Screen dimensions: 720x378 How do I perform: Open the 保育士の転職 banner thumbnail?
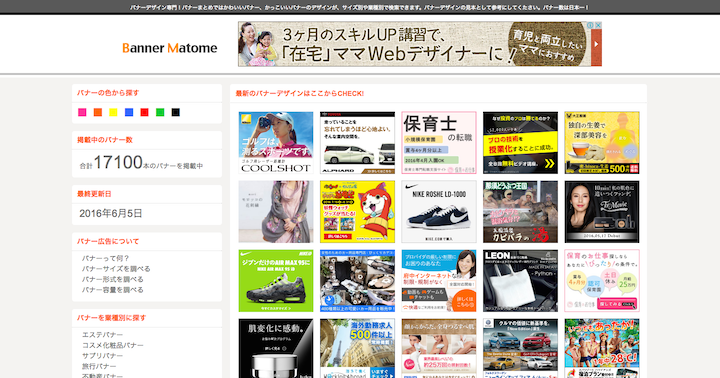pyautogui.click(x=439, y=142)
